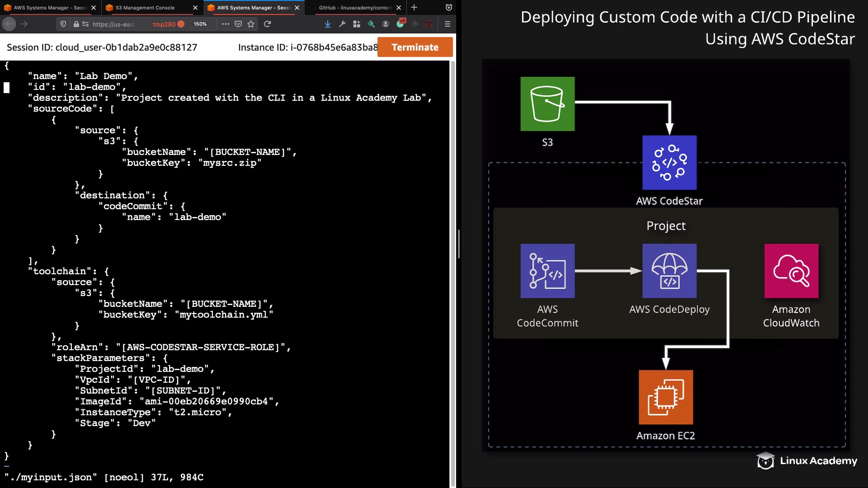Save page to Pocket icon
The height and width of the screenshot is (488, 868).
coord(238,24)
